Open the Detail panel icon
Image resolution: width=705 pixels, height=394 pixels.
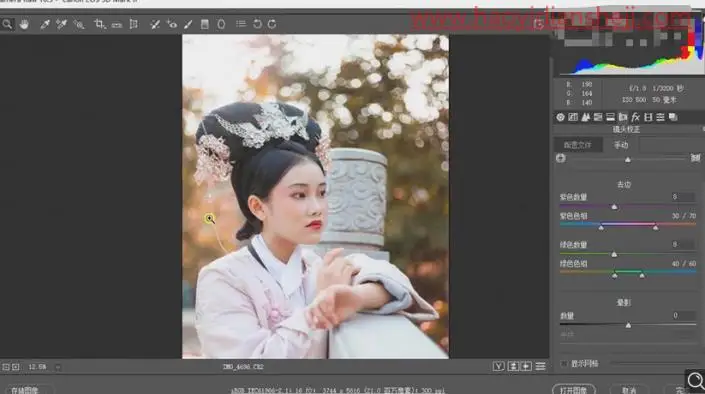pos(585,117)
